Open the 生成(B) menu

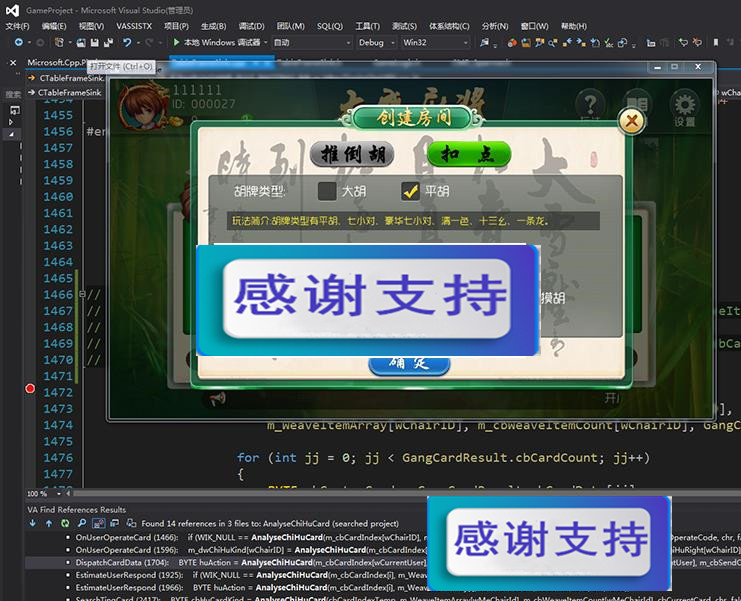point(213,26)
